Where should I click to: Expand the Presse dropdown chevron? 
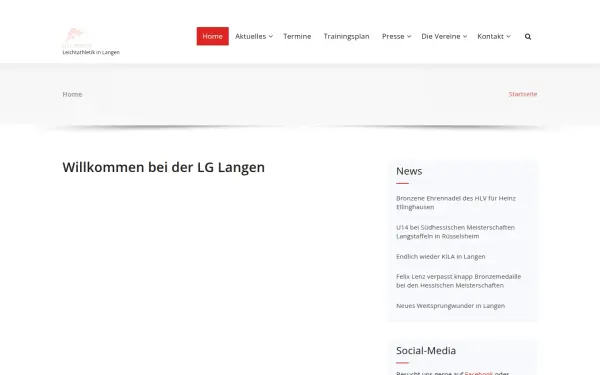[409, 36]
